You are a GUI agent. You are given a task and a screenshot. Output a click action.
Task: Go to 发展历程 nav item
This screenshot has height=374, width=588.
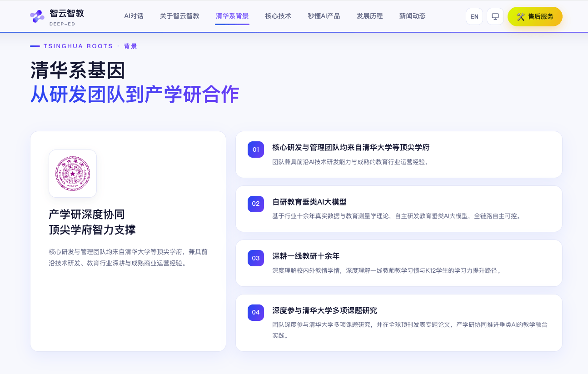click(x=370, y=16)
